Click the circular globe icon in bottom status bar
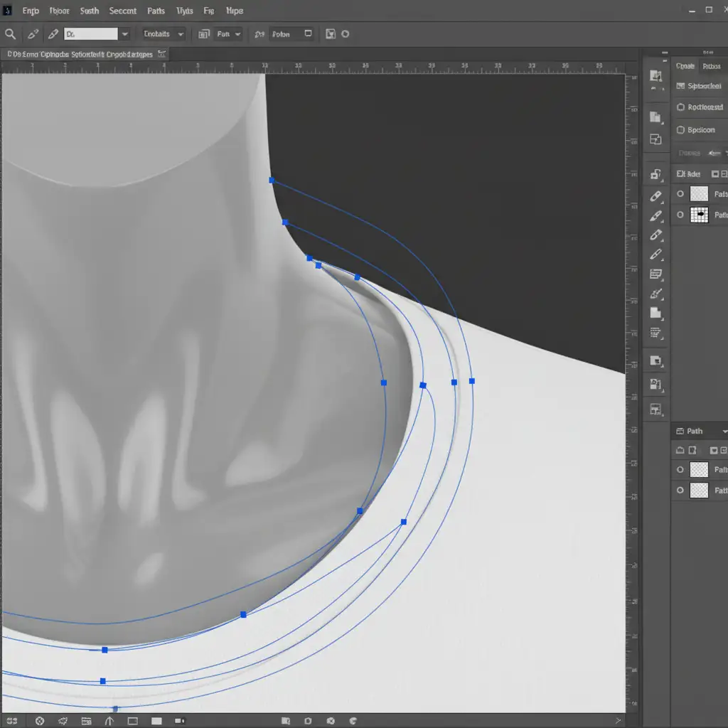The image size is (728, 728). tap(40, 721)
